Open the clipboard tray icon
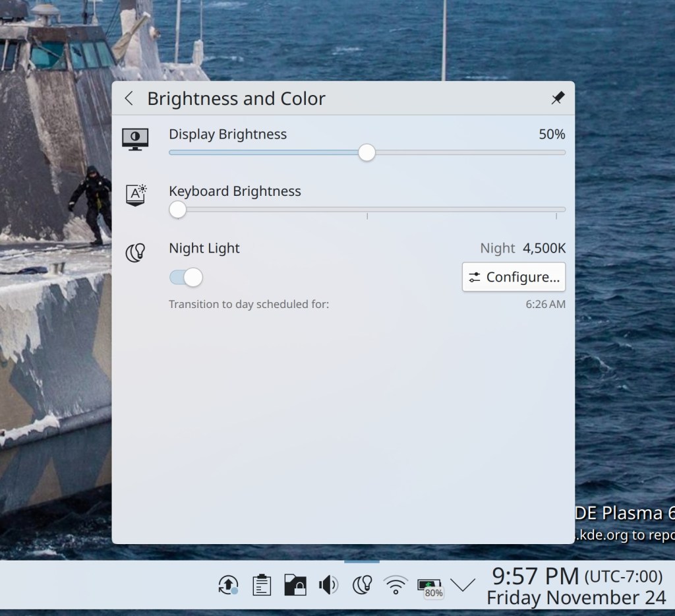The width and height of the screenshot is (675, 616). [x=262, y=584]
